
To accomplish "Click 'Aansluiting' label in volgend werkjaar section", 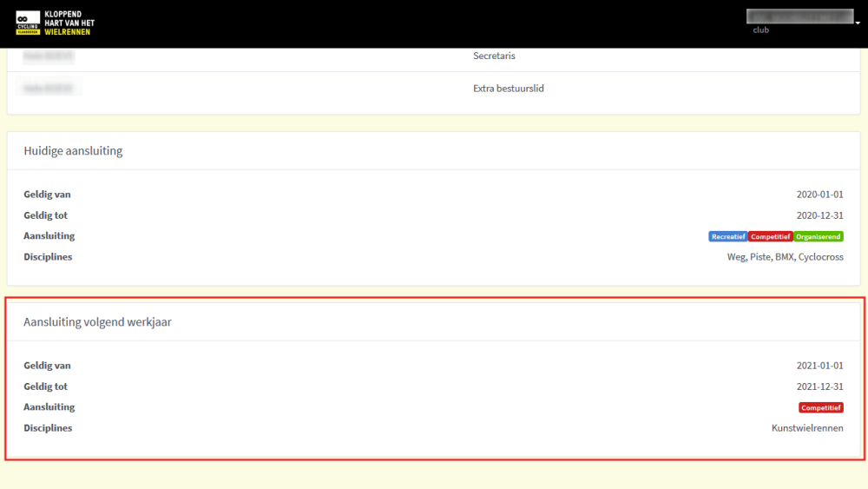I will (x=49, y=407).
